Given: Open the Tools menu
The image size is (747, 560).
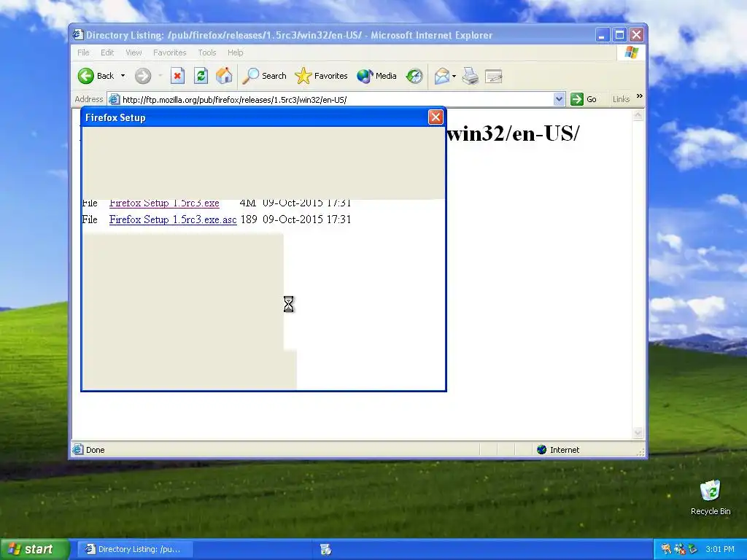Looking at the screenshot, I should point(207,52).
